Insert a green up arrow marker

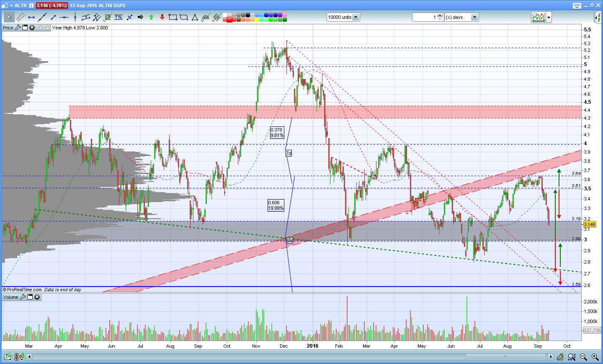point(151,17)
